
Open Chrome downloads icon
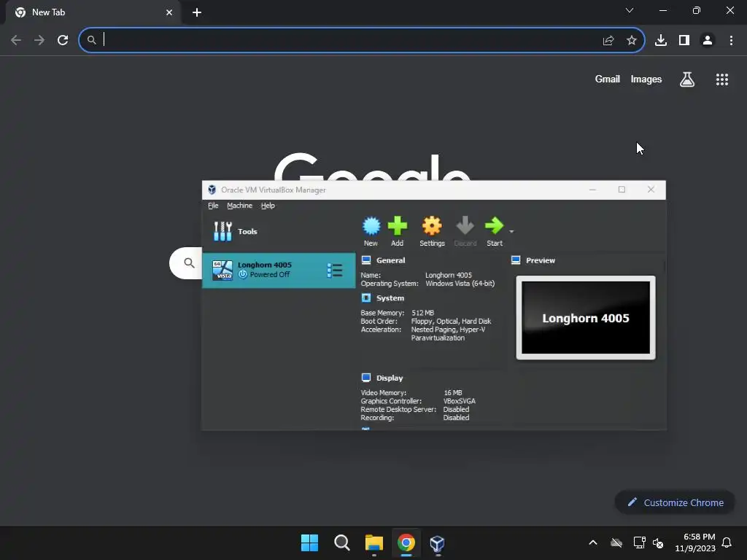(661, 40)
